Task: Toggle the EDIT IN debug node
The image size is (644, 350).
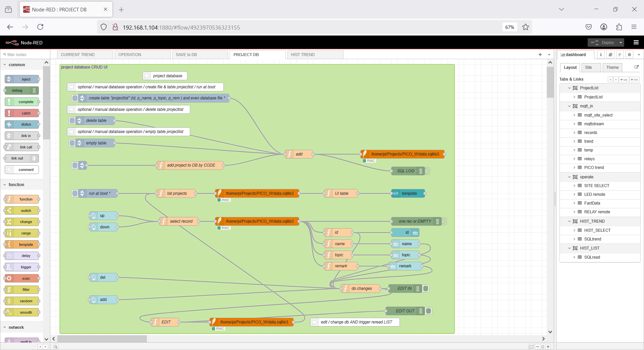Action: click(426, 289)
